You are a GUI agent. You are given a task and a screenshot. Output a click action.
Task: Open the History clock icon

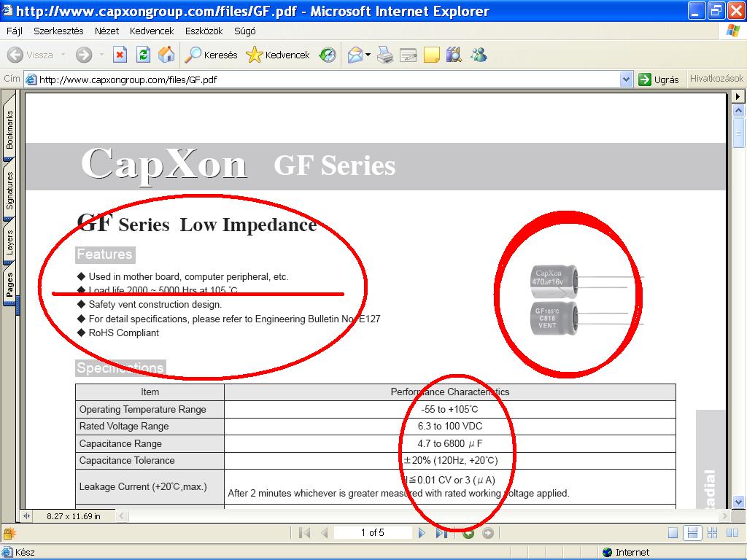pos(328,55)
